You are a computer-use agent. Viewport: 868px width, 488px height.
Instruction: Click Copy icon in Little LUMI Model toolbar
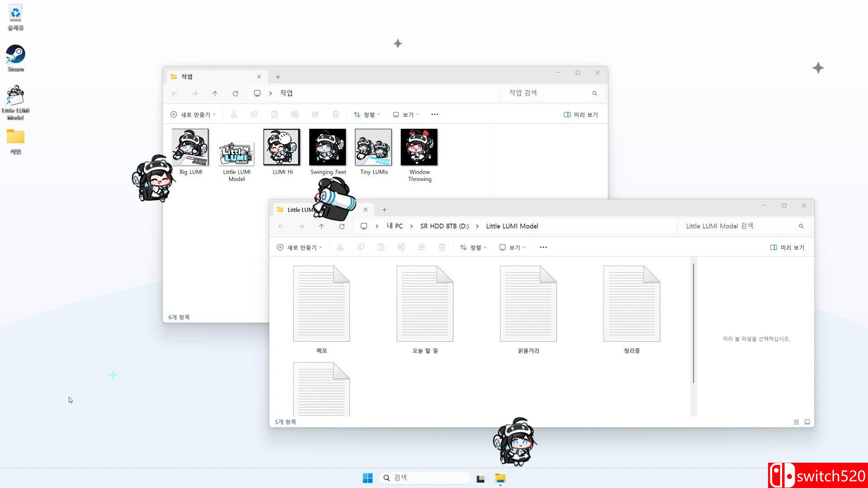point(361,247)
